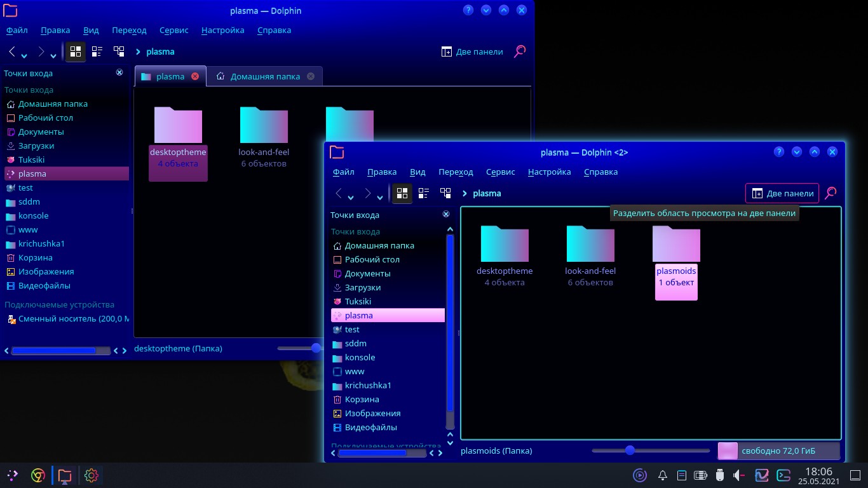Open Вид menu in front Dolphin <2> window
Screen dimensions: 868x488
tap(417, 172)
